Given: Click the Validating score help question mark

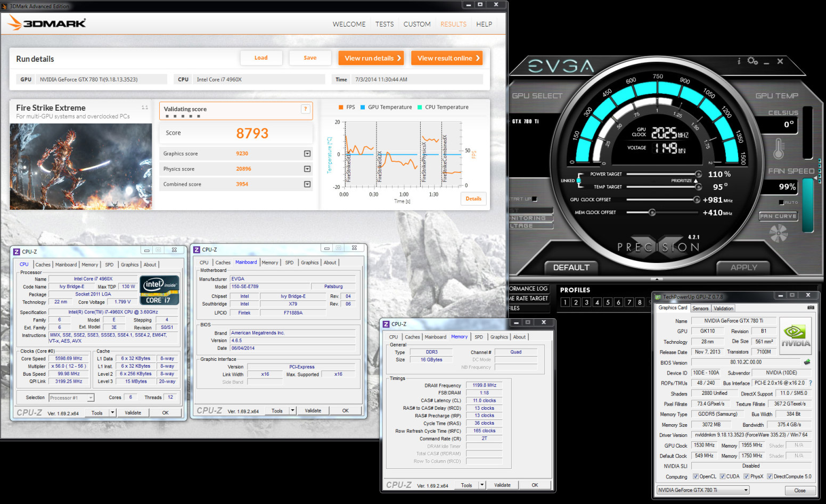Looking at the screenshot, I should coord(306,109).
